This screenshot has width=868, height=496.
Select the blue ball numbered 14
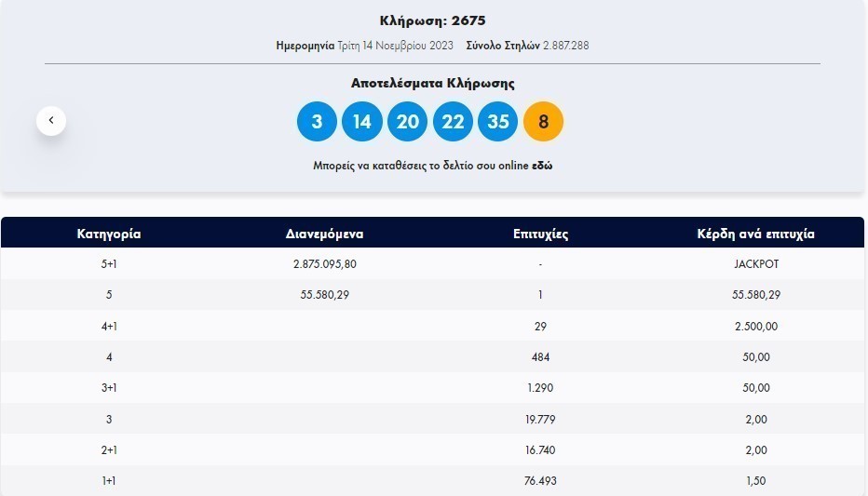[362, 122]
